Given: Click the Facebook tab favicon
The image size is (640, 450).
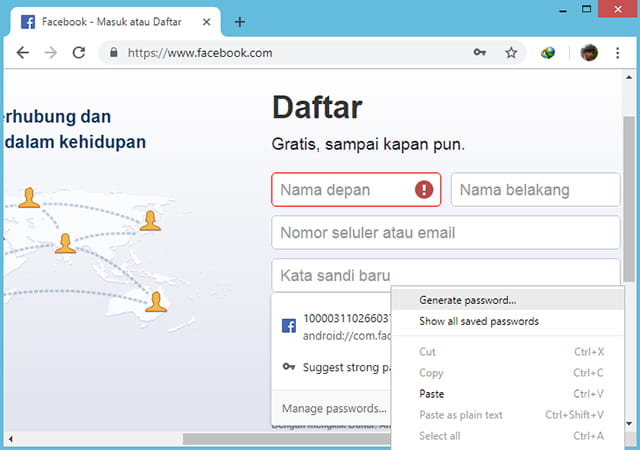Looking at the screenshot, I should click(x=28, y=22).
